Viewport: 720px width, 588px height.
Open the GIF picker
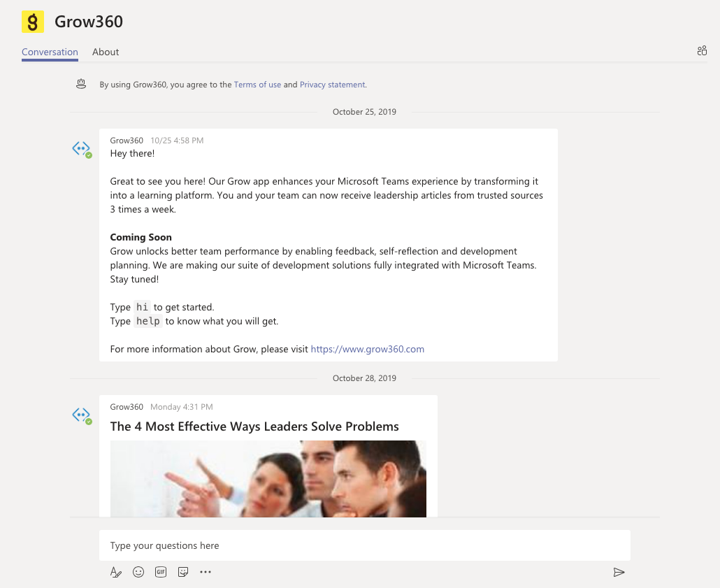(161, 572)
